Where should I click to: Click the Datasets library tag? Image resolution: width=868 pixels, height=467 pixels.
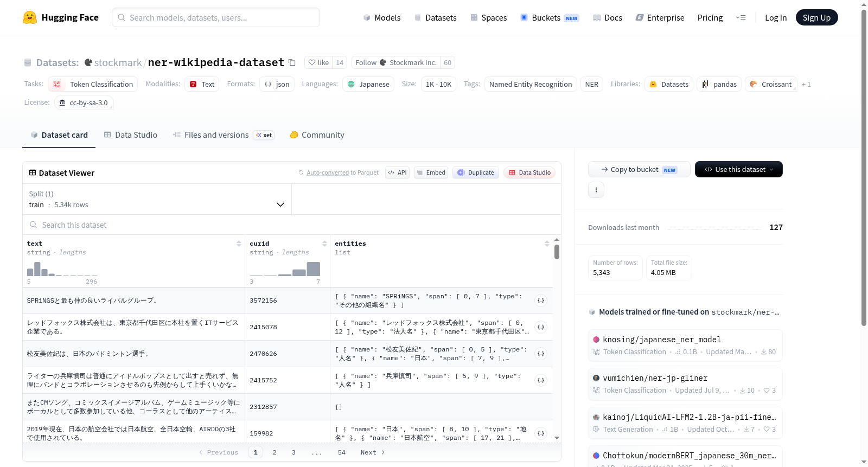pos(669,84)
